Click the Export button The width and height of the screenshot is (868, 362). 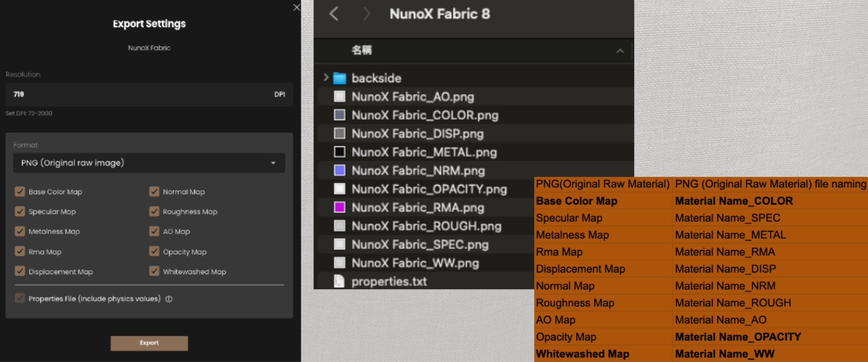[149, 343]
